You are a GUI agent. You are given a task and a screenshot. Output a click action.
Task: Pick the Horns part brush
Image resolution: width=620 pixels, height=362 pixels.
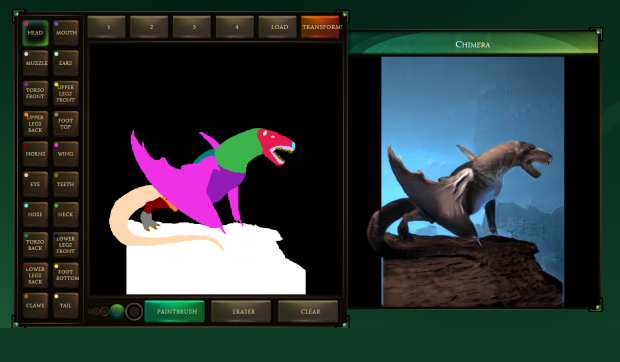tap(35, 154)
